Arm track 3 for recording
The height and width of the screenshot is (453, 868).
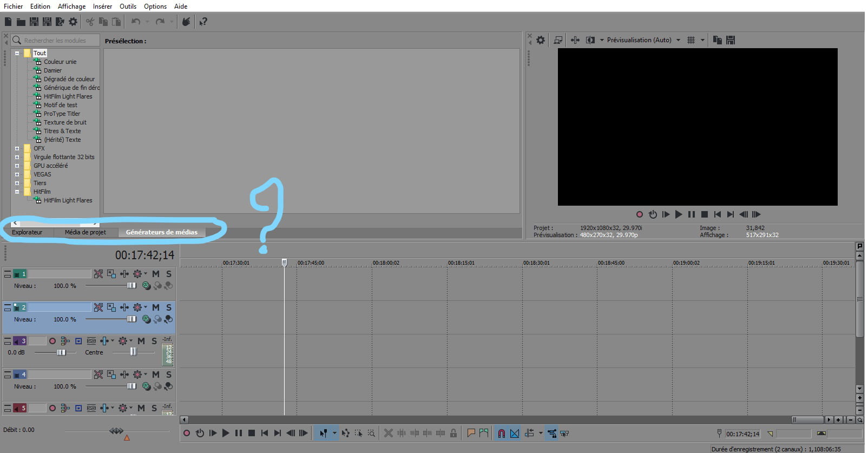(x=52, y=341)
